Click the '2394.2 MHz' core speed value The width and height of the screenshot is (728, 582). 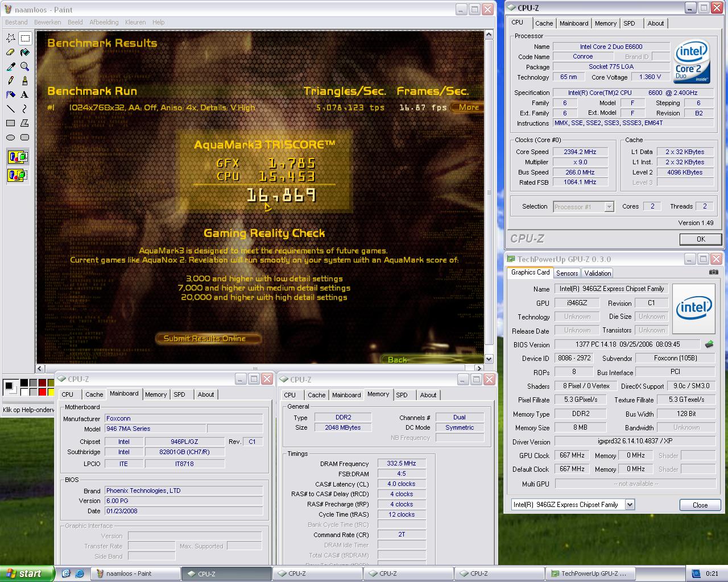pyautogui.click(x=580, y=152)
